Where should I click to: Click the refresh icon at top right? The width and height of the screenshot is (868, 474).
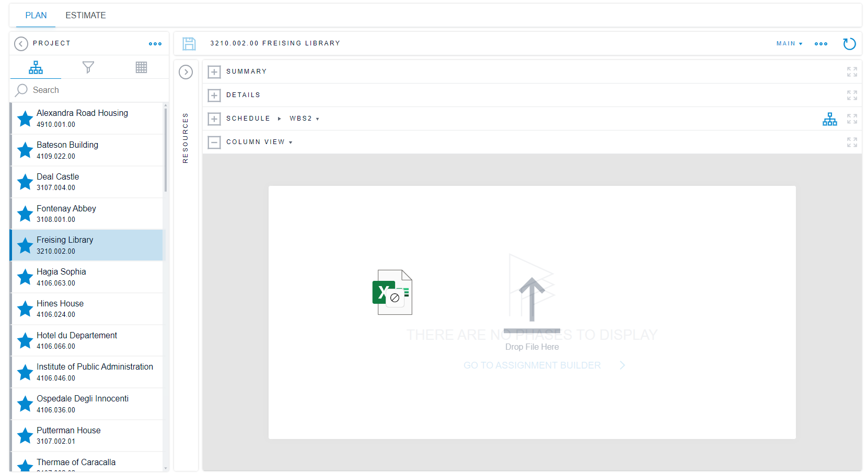click(849, 44)
